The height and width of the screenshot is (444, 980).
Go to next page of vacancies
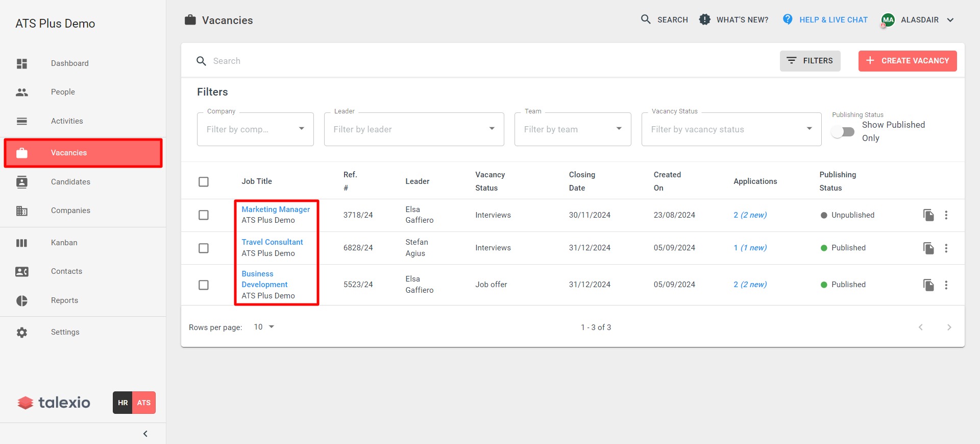coord(949,327)
